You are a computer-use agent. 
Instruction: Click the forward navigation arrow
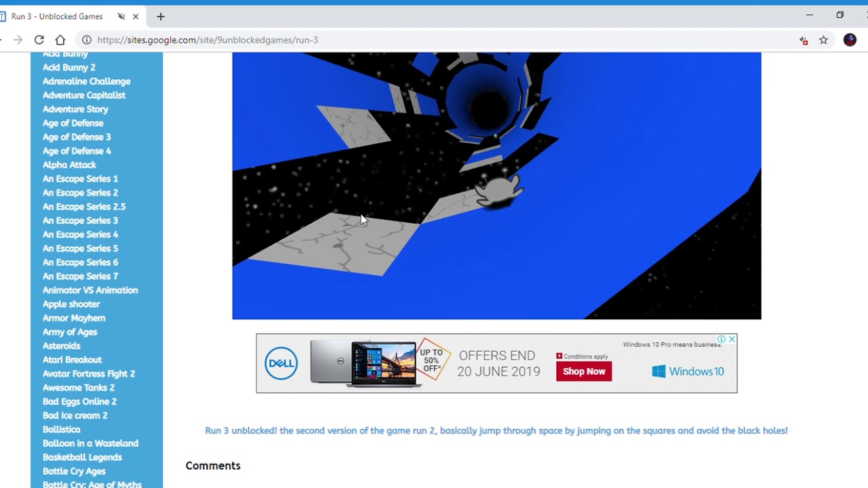(18, 40)
